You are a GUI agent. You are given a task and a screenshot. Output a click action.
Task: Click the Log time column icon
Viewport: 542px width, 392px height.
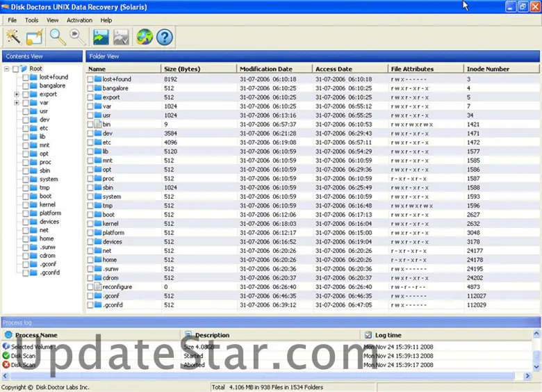pyautogui.click(x=368, y=334)
